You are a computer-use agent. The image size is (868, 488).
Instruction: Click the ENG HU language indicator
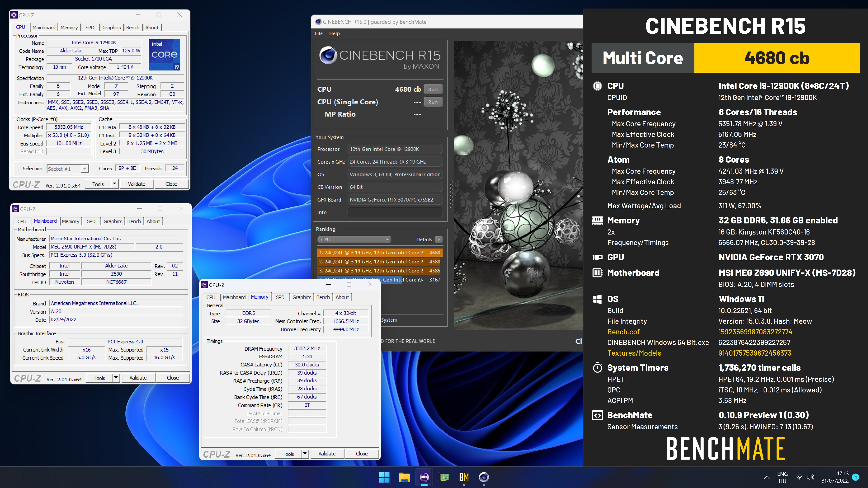[782, 477]
